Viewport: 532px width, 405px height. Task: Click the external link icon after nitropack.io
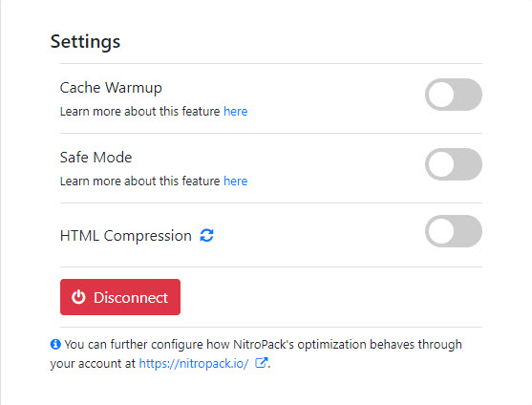(262, 363)
